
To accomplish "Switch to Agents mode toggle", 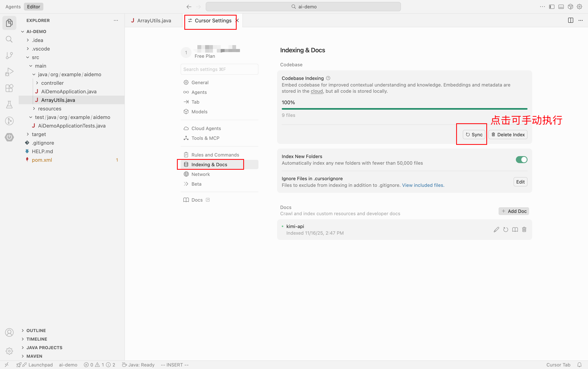I will 13,7.
